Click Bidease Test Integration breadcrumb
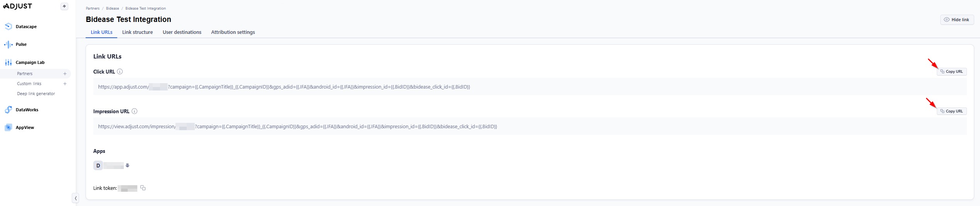 click(x=145, y=8)
